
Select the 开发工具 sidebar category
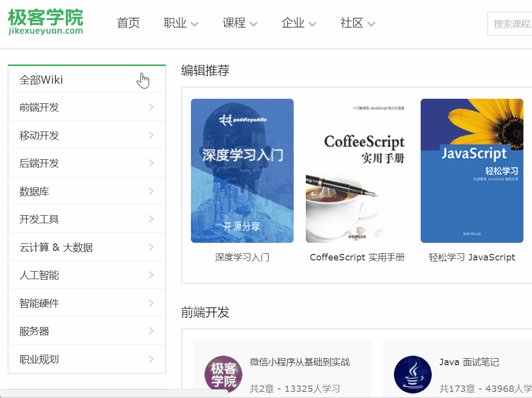[x=87, y=219]
